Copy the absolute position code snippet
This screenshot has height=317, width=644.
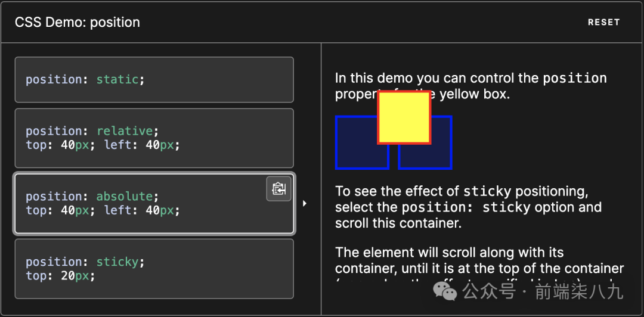(279, 189)
